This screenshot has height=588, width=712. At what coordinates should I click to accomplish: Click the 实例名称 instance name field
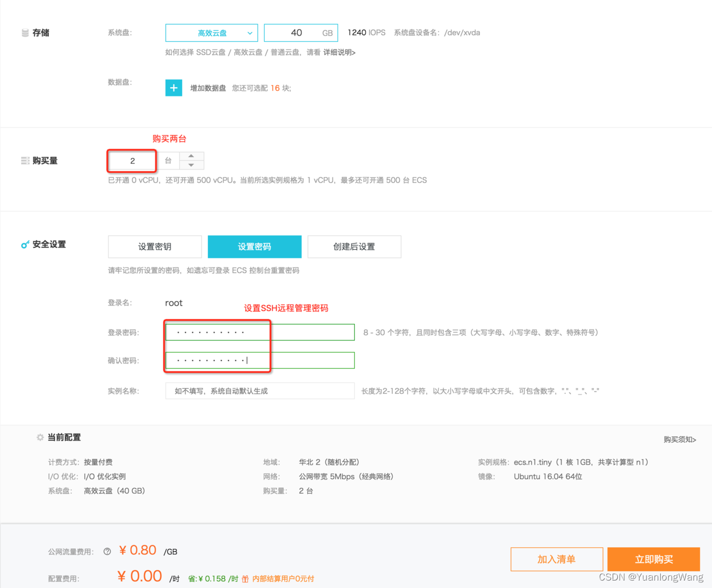[260, 391]
